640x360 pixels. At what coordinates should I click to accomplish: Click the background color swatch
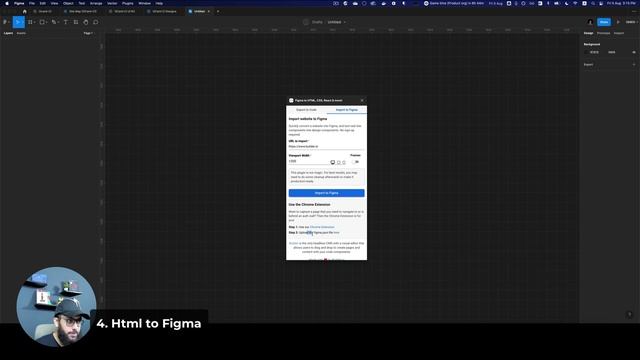point(587,52)
